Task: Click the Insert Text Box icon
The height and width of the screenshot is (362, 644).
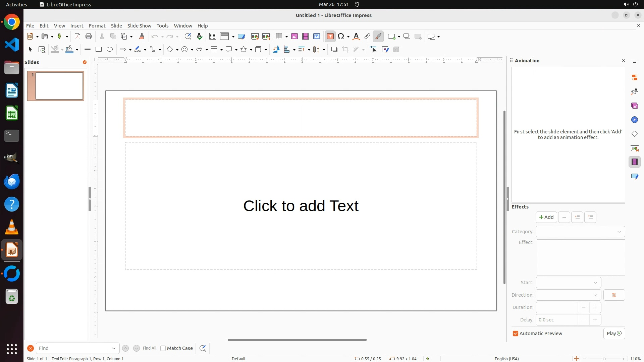Action: (330, 37)
